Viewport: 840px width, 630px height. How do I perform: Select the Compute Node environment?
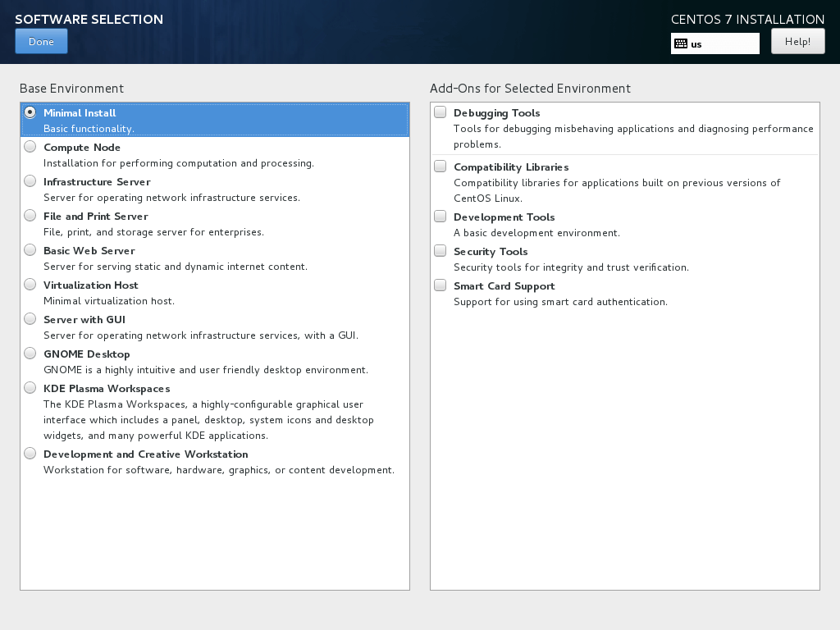pyautogui.click(x=30, y=146)
